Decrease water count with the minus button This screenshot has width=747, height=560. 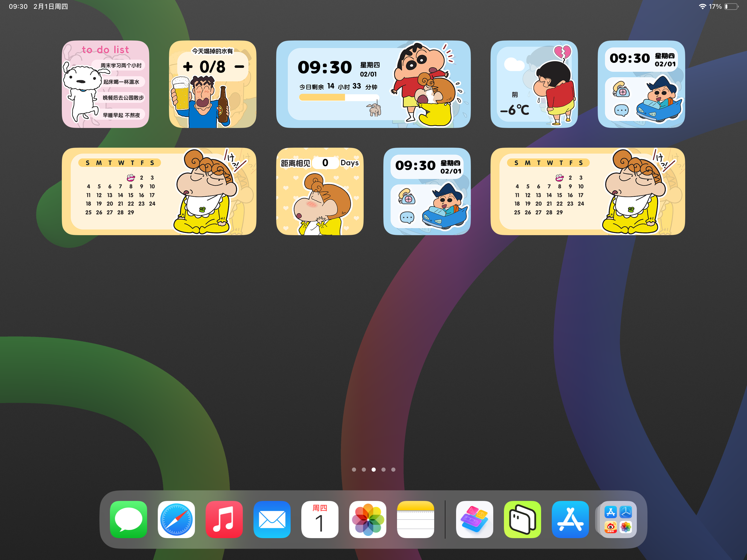pos(240,67)
